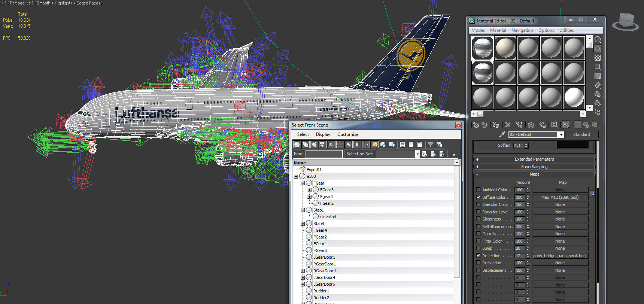The width and height of the screenshot is (644, 304).
Task: Enable Displacement map checkbox
Action: [478, 270]
